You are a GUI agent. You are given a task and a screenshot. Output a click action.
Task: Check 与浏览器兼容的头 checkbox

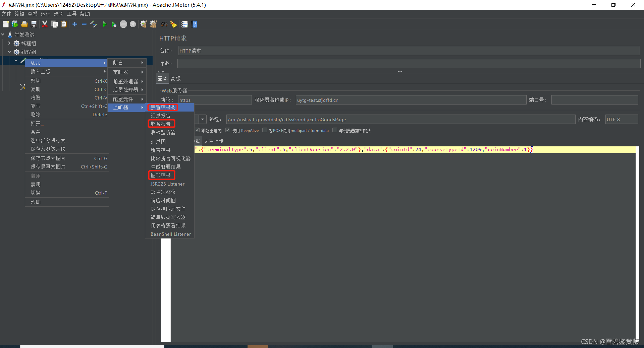click(334, 130)
